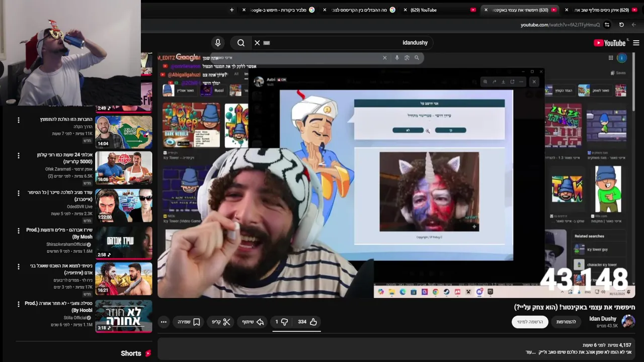Open options for 'שירז אברהם' video
Viewport: 644px width, 362px height.
pos(19,230)
